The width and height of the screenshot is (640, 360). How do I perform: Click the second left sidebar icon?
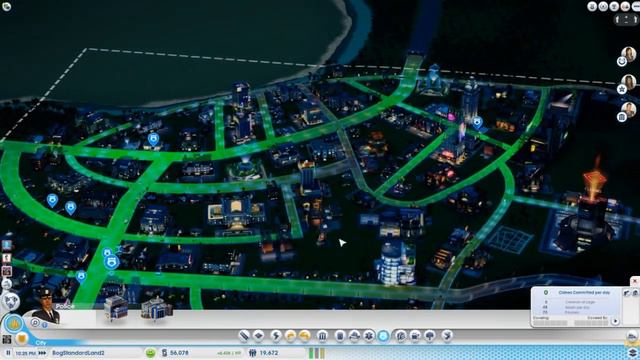pos(7,258)
